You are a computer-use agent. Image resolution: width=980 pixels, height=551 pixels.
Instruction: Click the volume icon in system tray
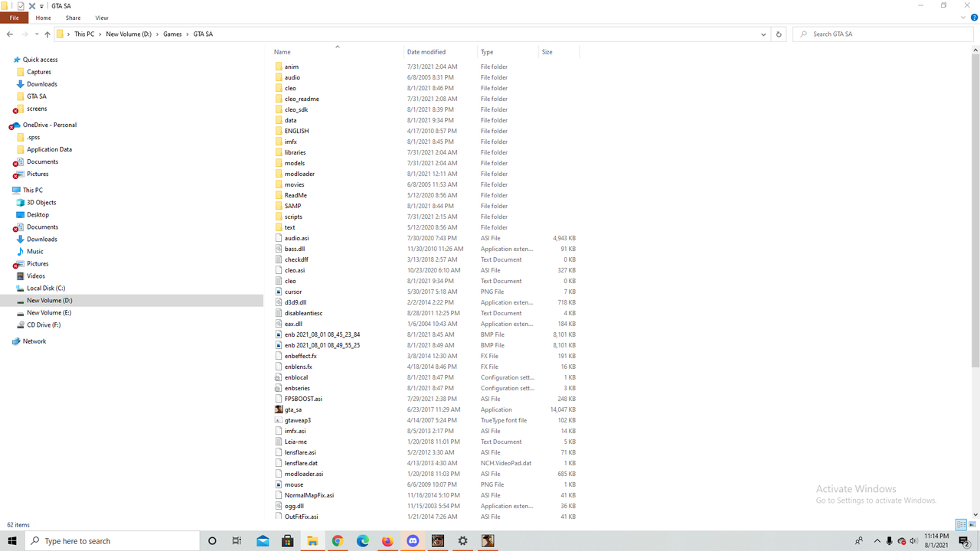click(x=913, y=541)
